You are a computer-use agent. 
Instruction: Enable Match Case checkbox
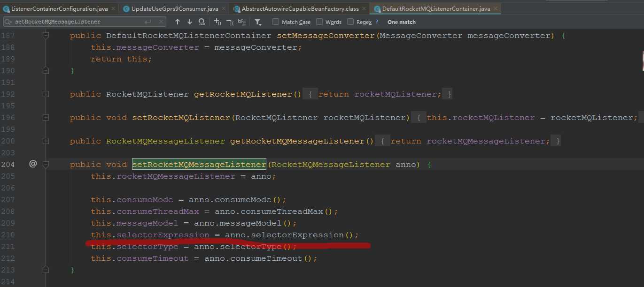click(x=276, y=22)
